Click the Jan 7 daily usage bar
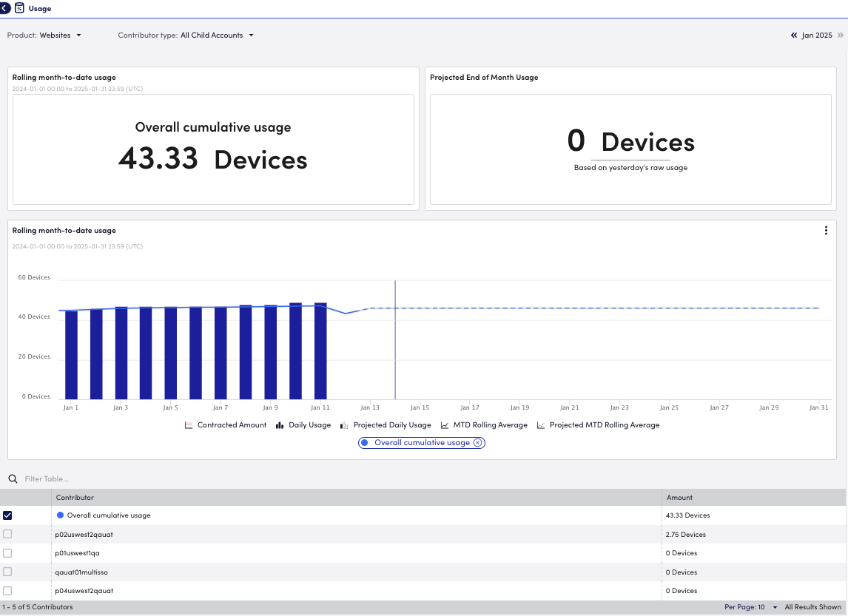This screenshot has height=616, width=848. tap(221, 353)
